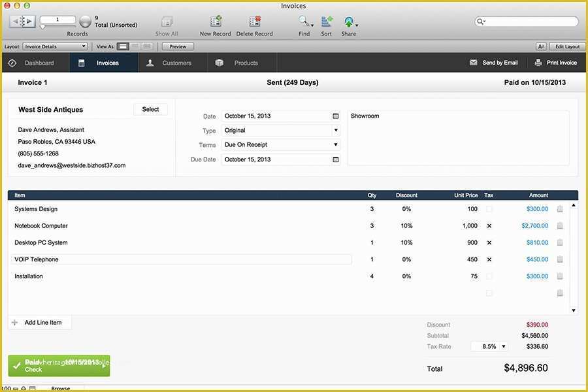Click the Print Invoice printer icon
Viewport: 588px width, 392px height.
point(538,63)
